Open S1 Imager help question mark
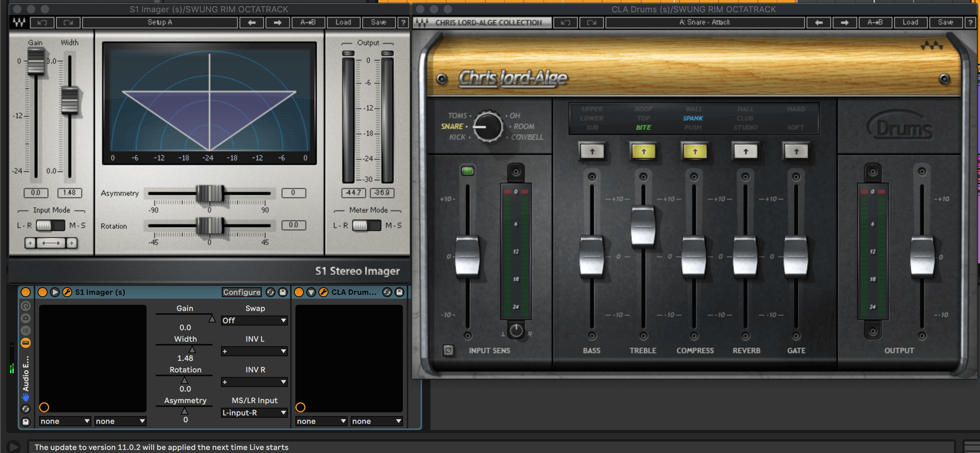This screenshot has height=453, width=980. [x=403, y=23]
